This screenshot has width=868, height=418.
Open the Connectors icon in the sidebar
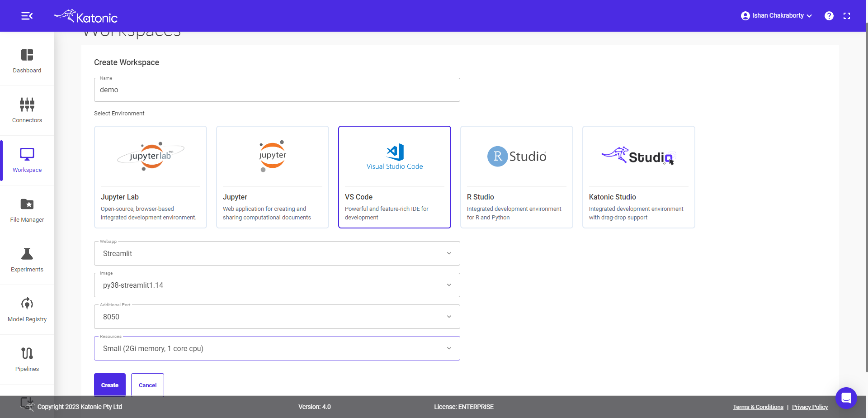click(27, 104)
